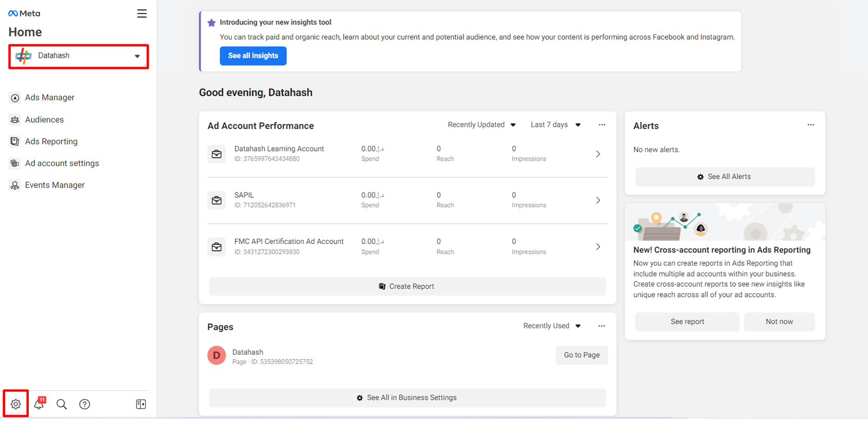Click the Datahash page name
Viewport: 868px width, 421px height.
pyautogui.click(x=248, y=352)
